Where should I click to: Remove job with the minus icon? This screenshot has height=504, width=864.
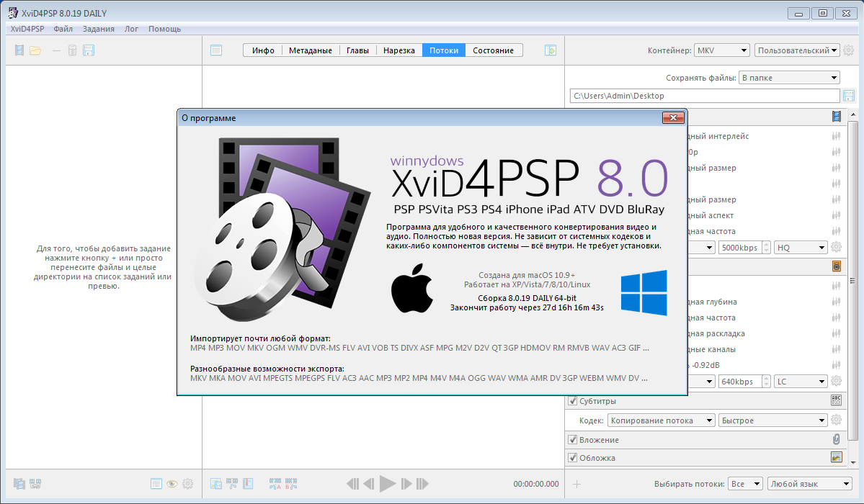[56, 50]
